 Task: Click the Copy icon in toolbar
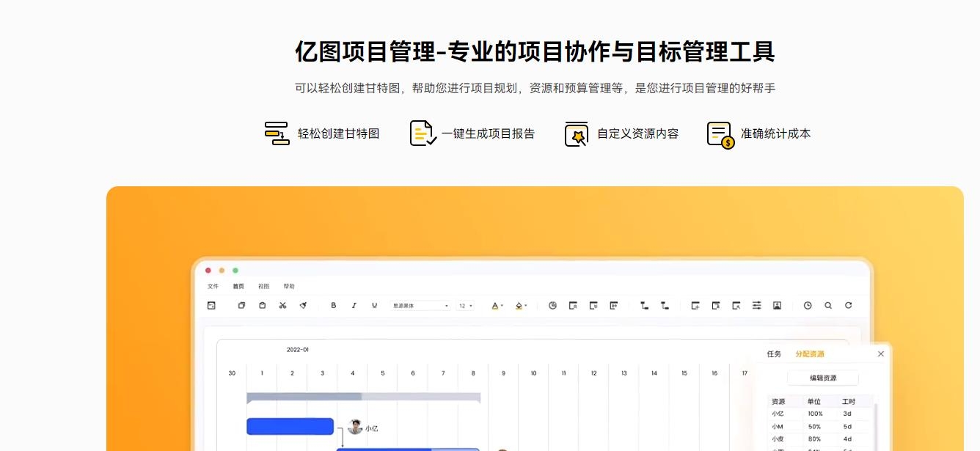pyautogui.click(x=241, y=305)
